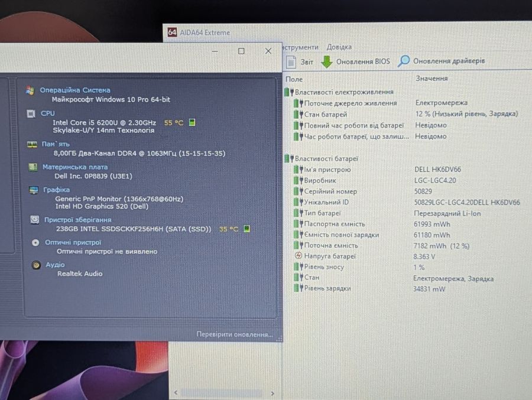
Task: Select the value 8.363 V
Action: click(x=424, y=257)
